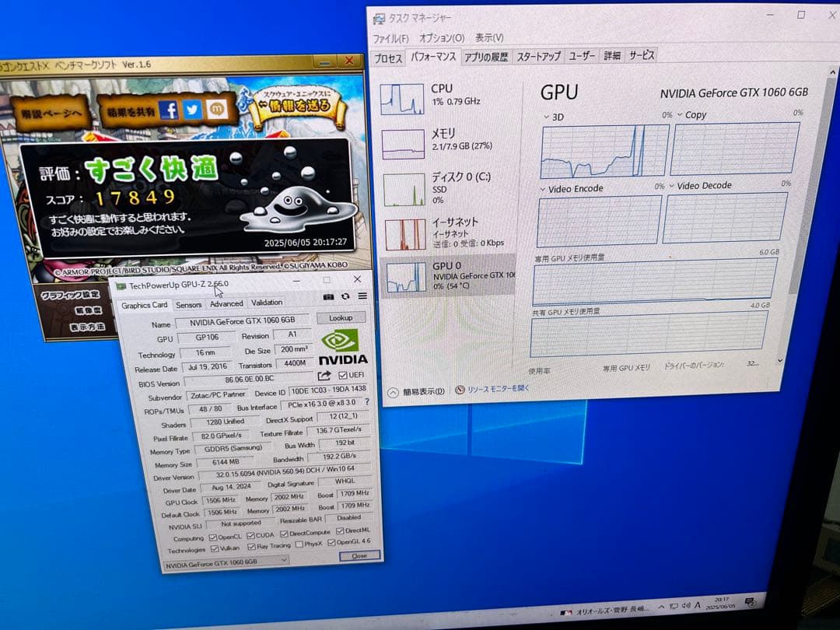Toggle the CUDA checkbox
The width and height of the screenshot is (840, 630).
click(x=250, y=535)
